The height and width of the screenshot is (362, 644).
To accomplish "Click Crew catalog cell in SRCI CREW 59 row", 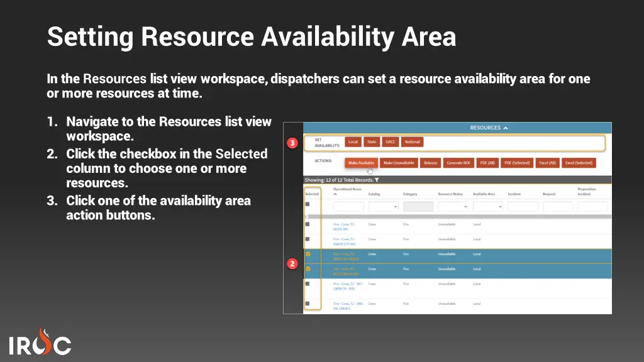I will tap(372, 284).
